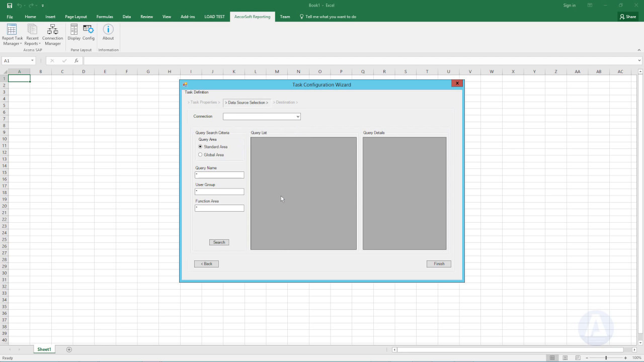The height and width of the screenshot is (362, 644).
Task: Open LOAD TEST ribbon tab
Action: pos(214,17)
